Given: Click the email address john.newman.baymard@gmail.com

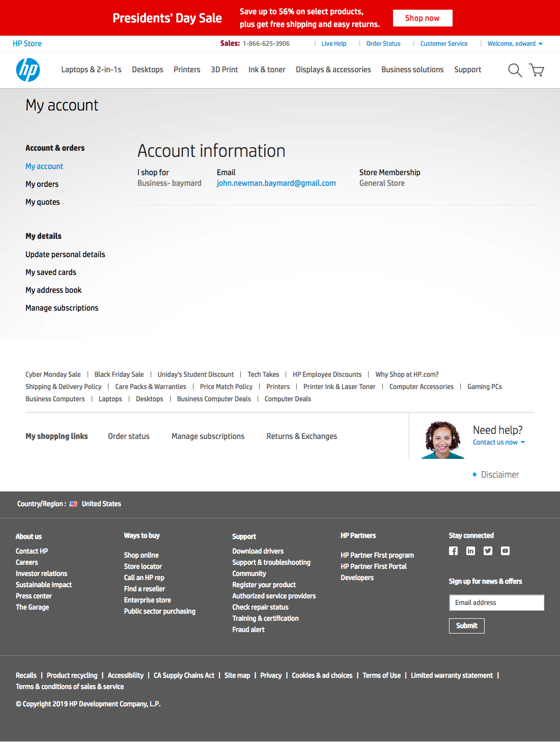Looking at the screenshot, I should click(276, 183).
